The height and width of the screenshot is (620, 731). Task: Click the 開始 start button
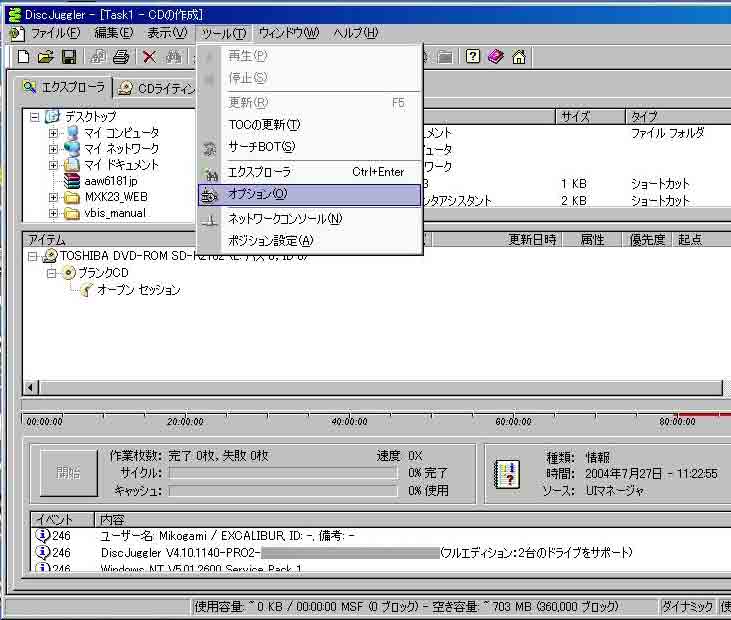(69, 473)
